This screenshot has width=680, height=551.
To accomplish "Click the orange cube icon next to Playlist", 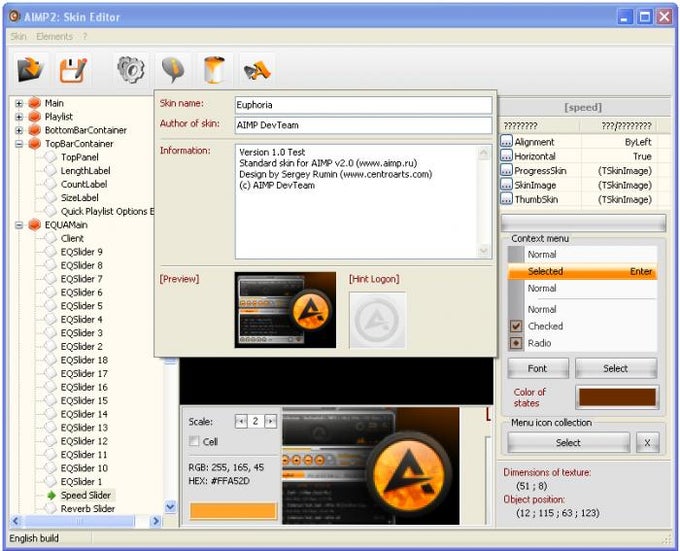I will click(34, 117).
